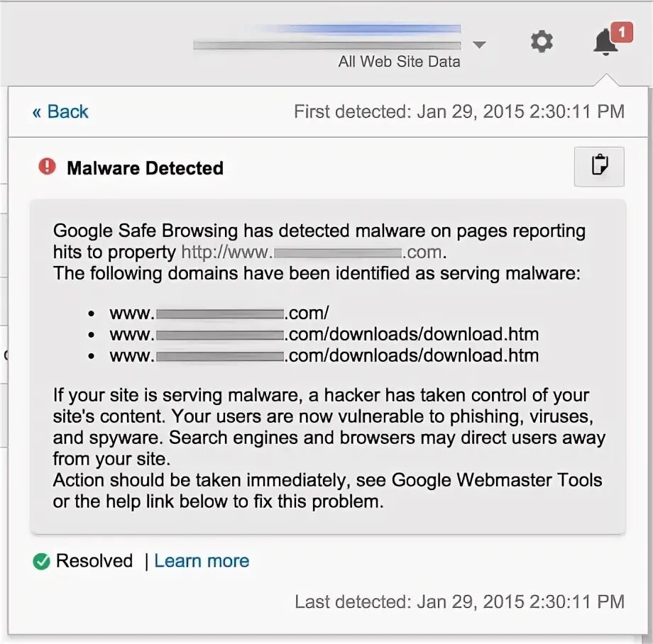Image resolution: width=653 pixels, height=644 pixels.
Task: Open the Learn more link
Action: [x=202, y=561]
